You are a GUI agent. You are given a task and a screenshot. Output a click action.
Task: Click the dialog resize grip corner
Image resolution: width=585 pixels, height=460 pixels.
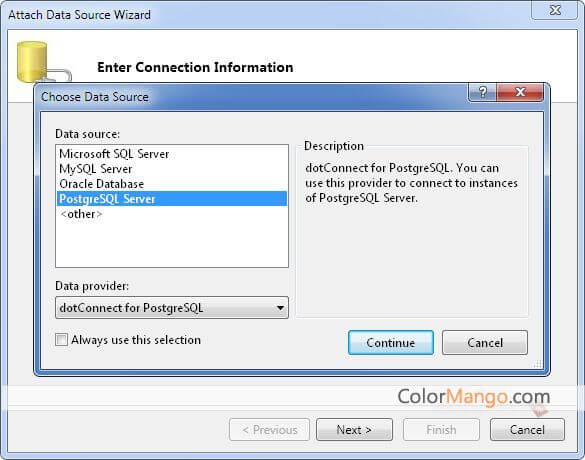coord(538,364)
